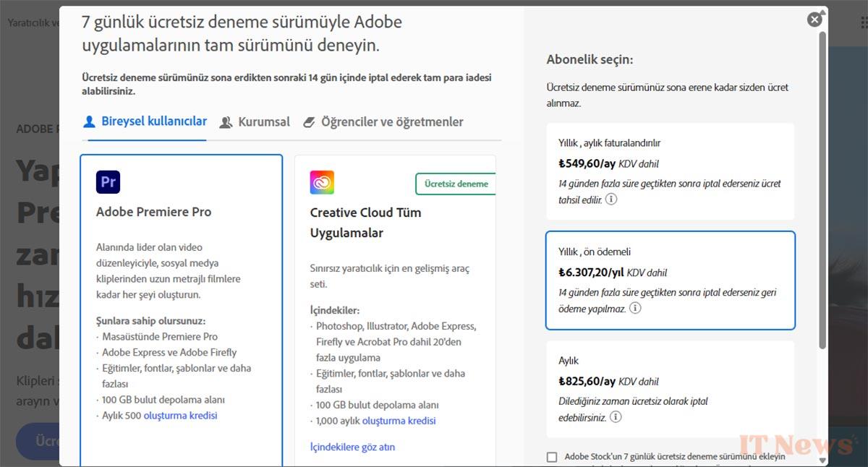
Task: Click the ₺6.307,20/yıl price text
Action: click(591, 273)
